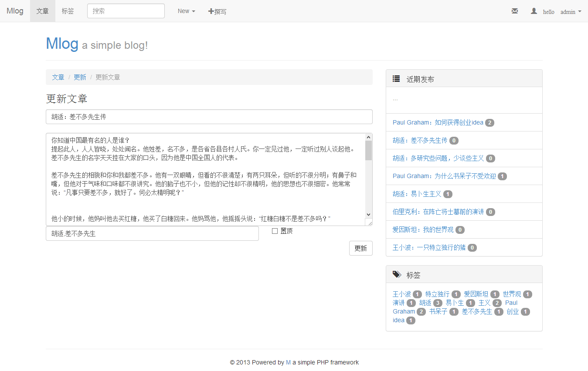The width and height of the screenshot is (588, 371).
Task: Click the envelope messages icon
Action: 515,11
